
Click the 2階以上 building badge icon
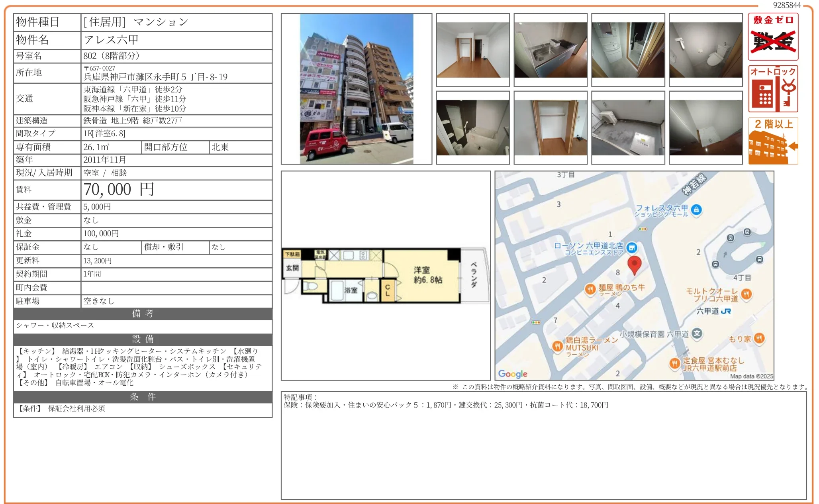773,141
